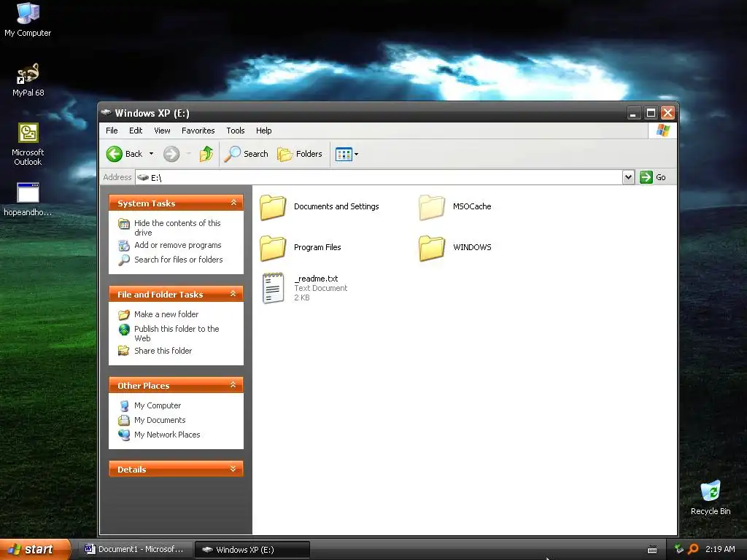Open the Help menu
This screenshot has height=560, width=747.
263,131
